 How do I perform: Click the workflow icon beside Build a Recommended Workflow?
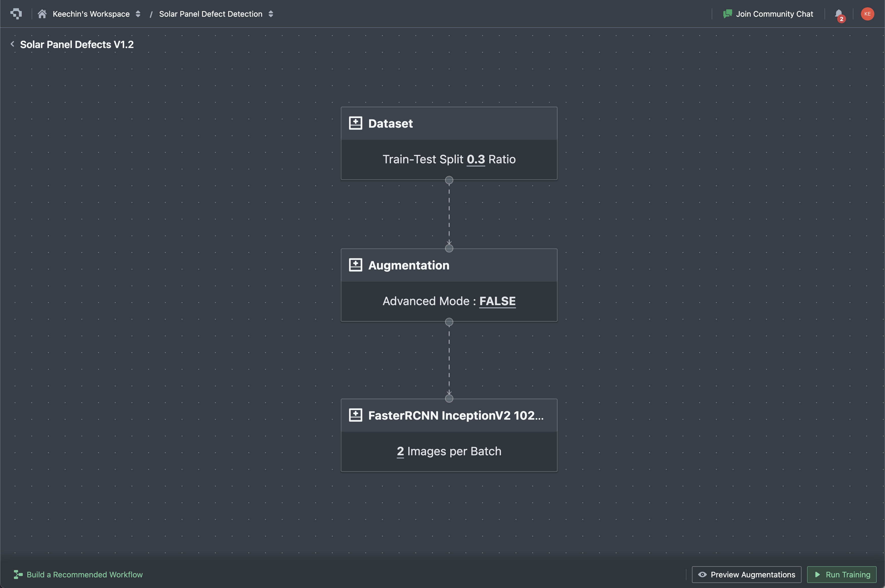(18, 574)
